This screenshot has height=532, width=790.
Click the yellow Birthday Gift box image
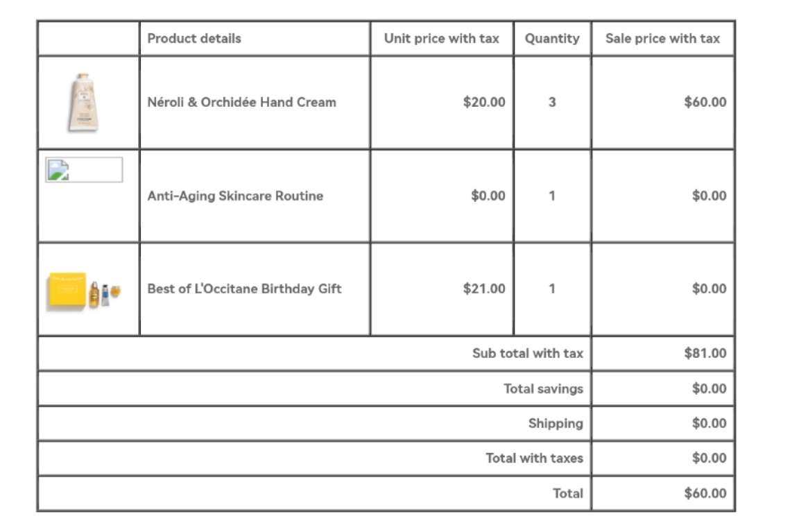click(x=67, y=291)
